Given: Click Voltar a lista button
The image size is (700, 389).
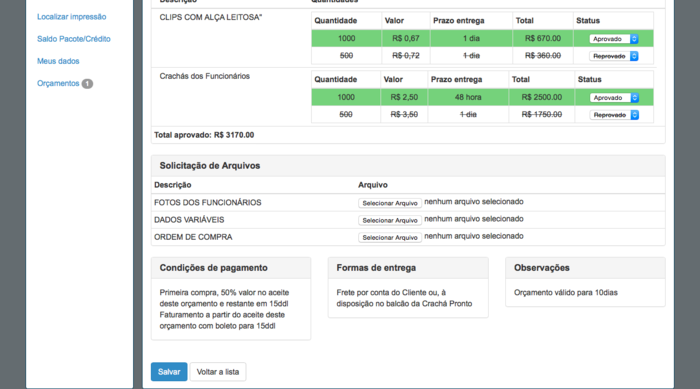Looking at the screenshot, I should click(x=218, y=372).
